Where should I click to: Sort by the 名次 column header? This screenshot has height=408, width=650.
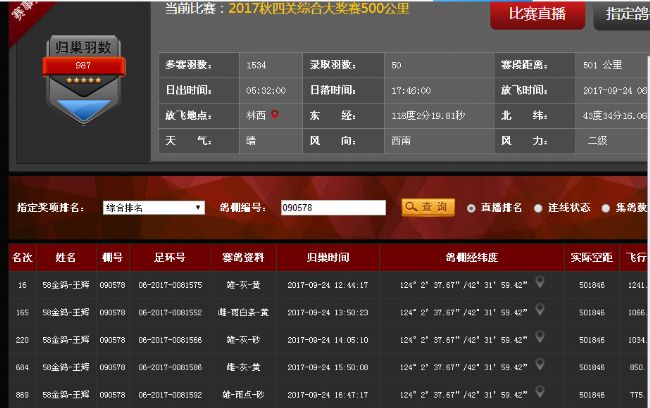click(x=22, y=257)
